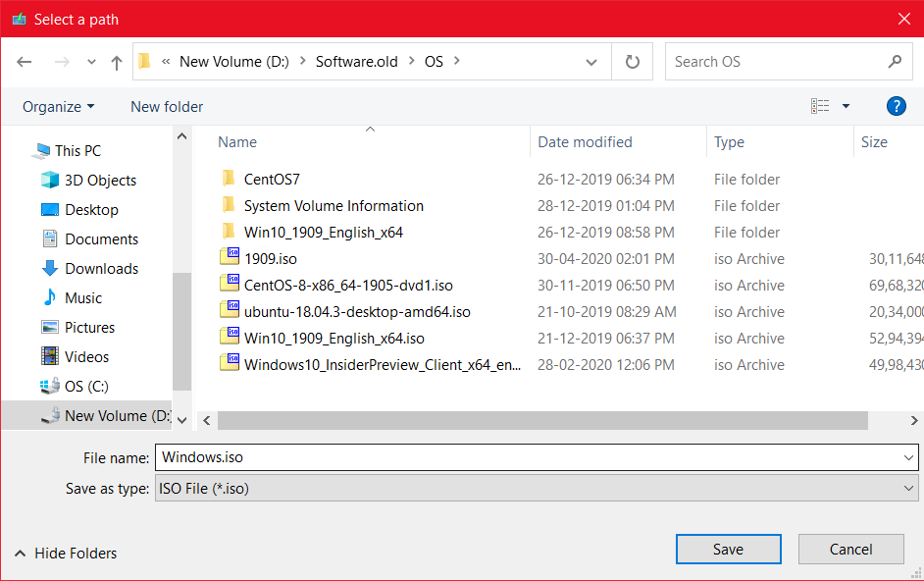
Task: Open the Organize menu
Action: (58, 107)
